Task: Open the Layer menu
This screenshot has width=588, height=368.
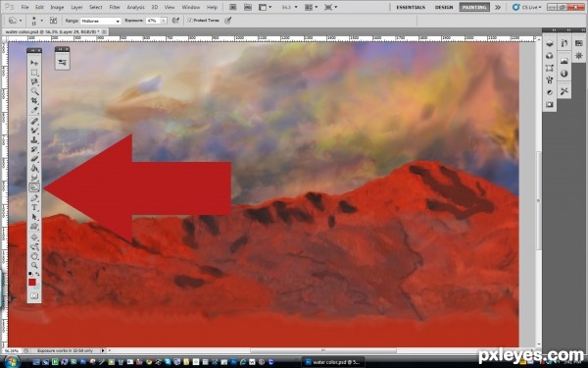Action: (x=76, y=7)
